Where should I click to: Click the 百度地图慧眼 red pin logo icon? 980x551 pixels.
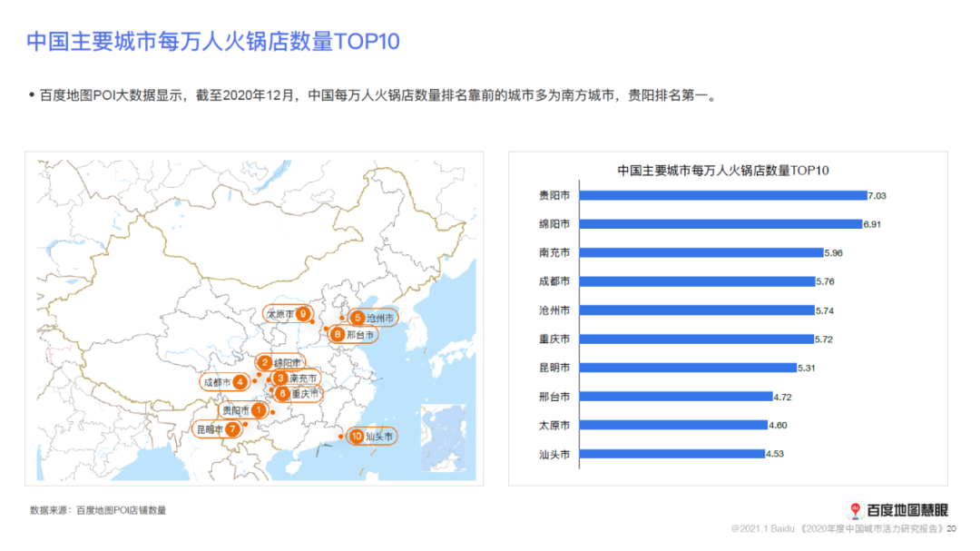point(854,510)
